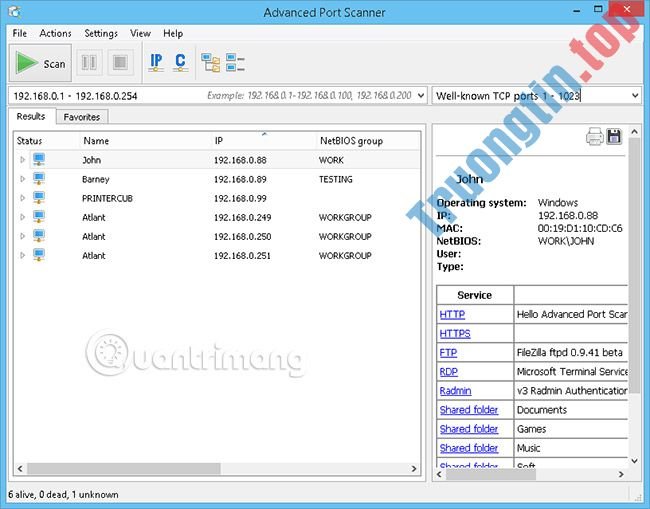650x509 pixels.
Task: Expand the John row
Action: pyautogui.click(x=22, y=160)
